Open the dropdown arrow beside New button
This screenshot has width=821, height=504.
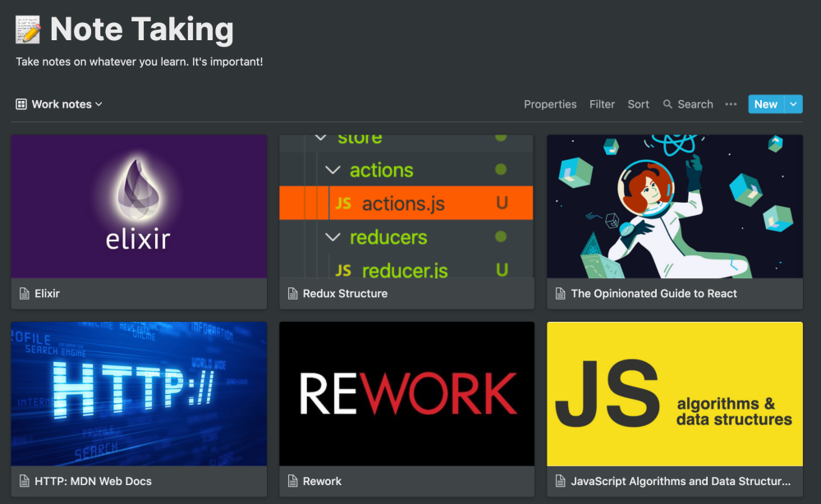[x=793, y=104]
